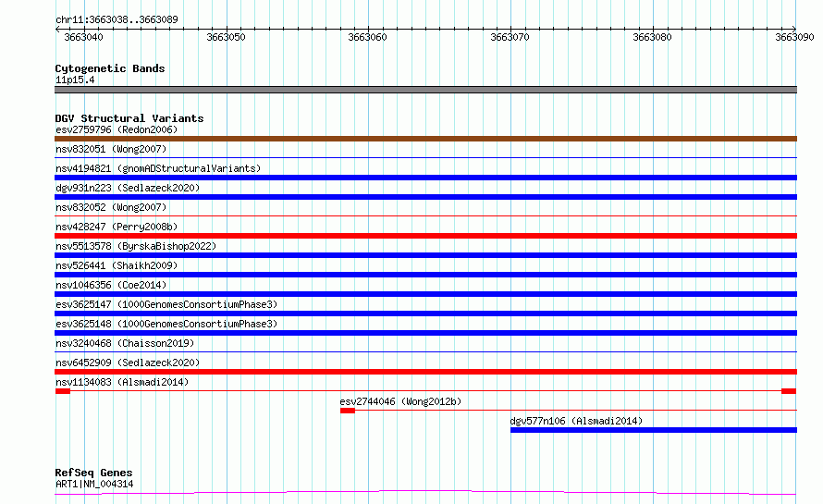823x504 pixels.
Task: Select the blue esv3625148 variant bar
Action: tap(425, 333)
